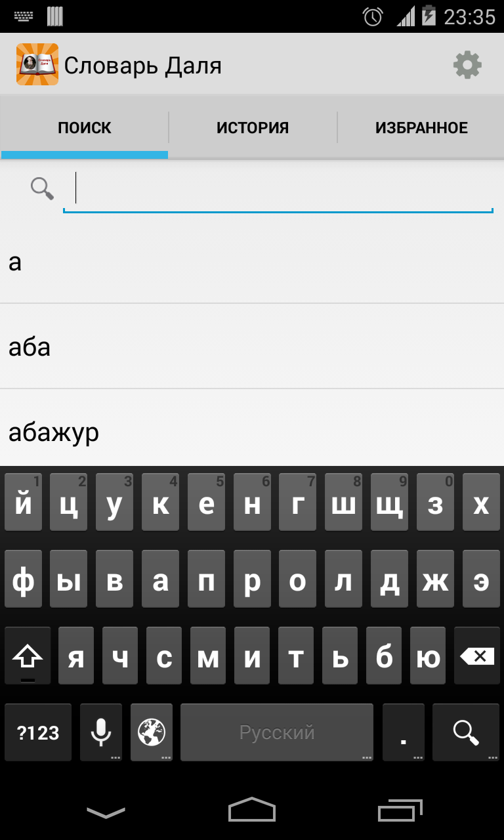Open the word аба entry
The image size is (504, 840).
pos(252,346)
